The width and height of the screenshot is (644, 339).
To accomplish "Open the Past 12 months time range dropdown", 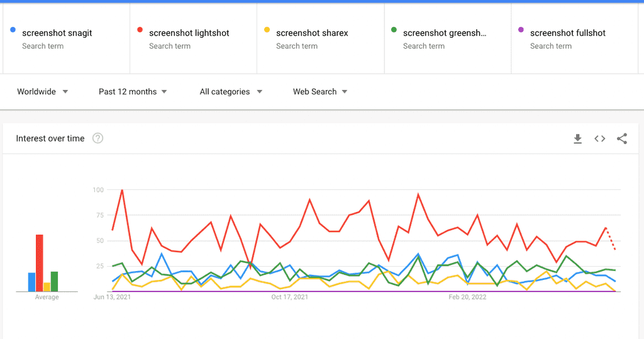I will click(x=133, y=92).
